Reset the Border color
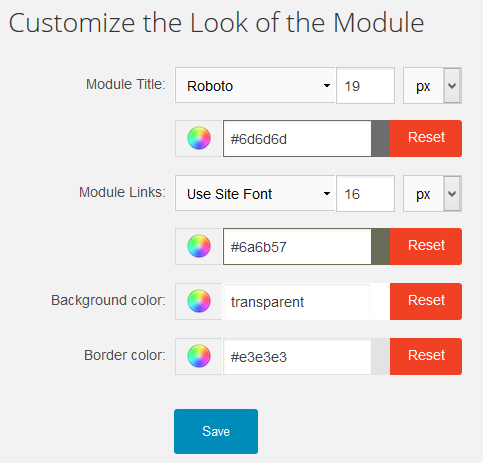Image resolution: width=483 pixels, height=463 pixels. pos(426,356)
